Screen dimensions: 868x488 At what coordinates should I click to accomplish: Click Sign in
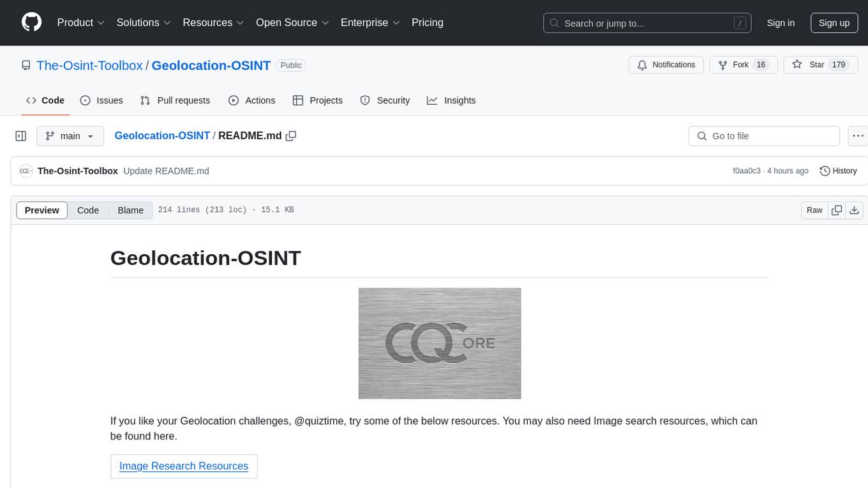(781, 23)
